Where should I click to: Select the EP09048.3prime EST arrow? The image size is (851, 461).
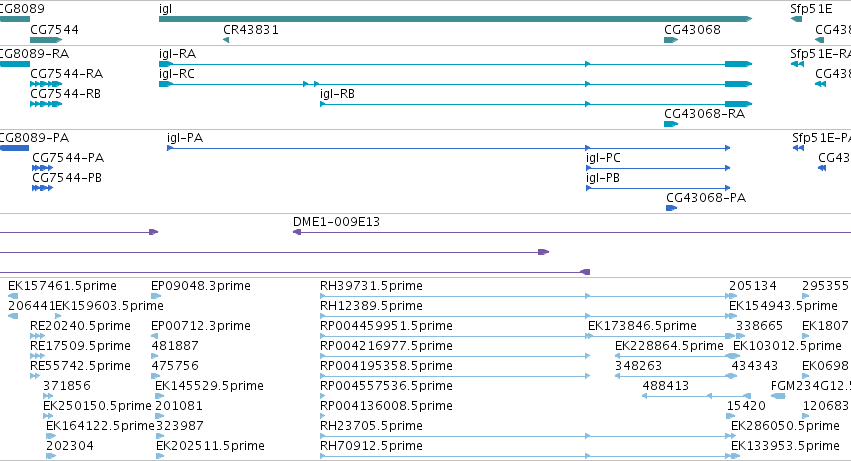(156, 296)
